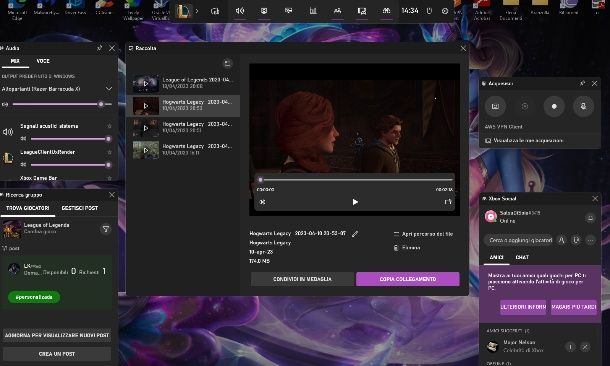This screenshot has width=610, height=366.
Task: Delete the clip with Elimina
Action: pyautogui.click(x=407, y=248)
